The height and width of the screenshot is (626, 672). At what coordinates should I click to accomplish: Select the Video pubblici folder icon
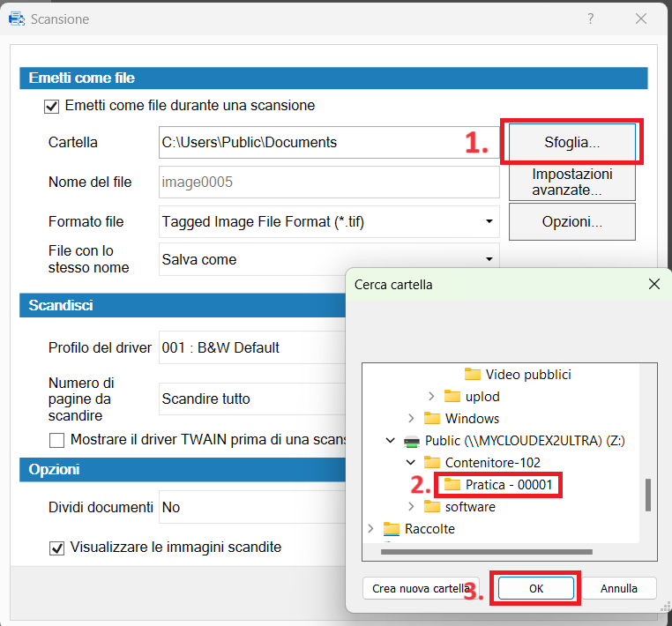point(473,374)
